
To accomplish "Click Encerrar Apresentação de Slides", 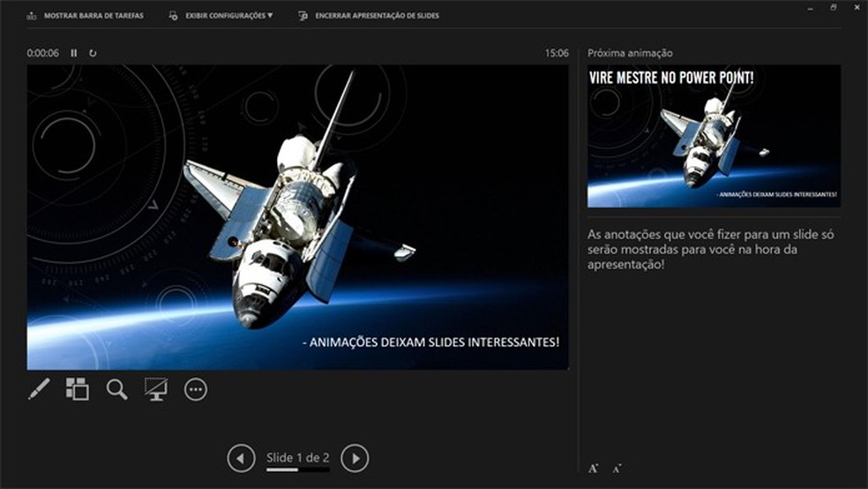I will tap(369, 16).
